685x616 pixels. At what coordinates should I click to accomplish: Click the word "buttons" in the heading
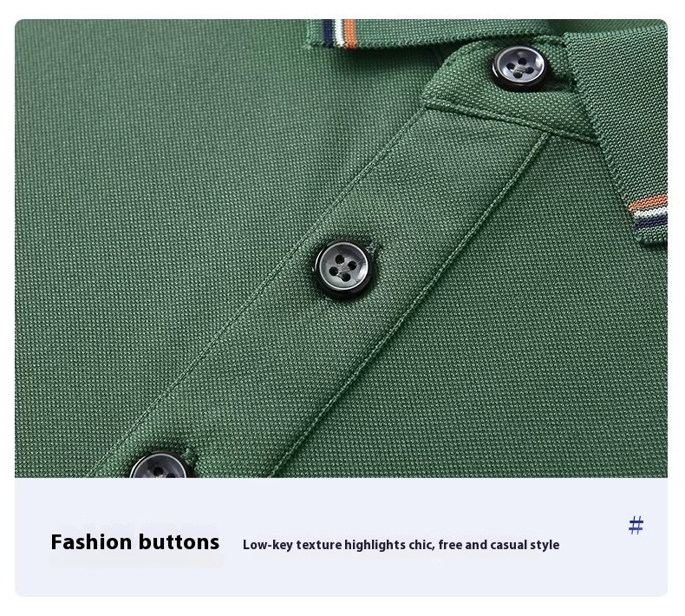179,542
